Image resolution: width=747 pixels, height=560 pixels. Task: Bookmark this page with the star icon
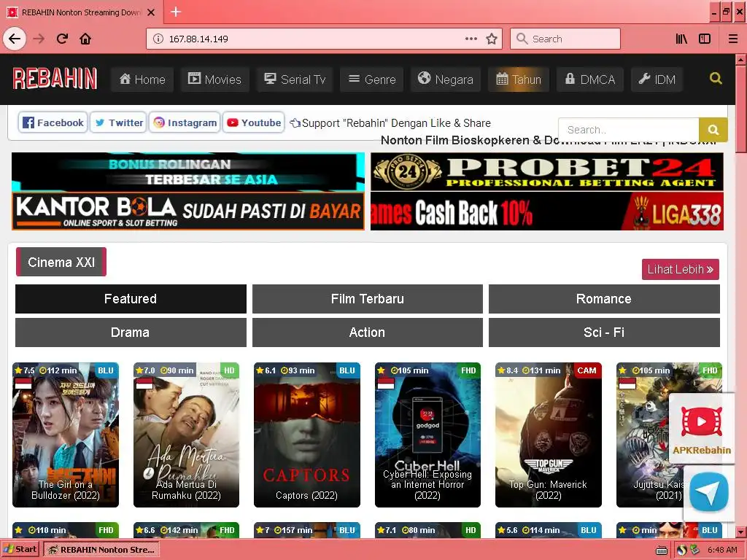[x=492, y=39]
